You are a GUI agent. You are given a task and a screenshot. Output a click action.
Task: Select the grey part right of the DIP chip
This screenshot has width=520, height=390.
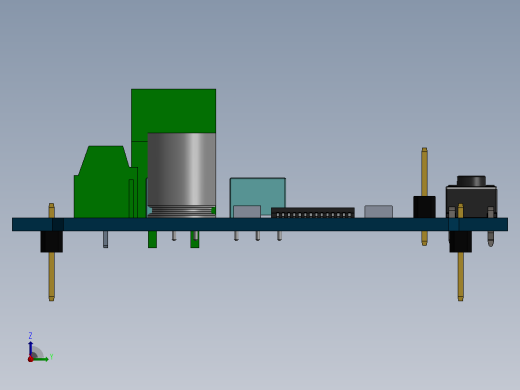tap(378, 212)
